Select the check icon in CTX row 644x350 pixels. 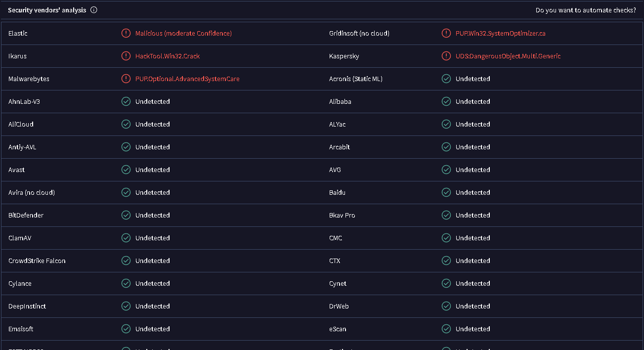tap(446, 261)
